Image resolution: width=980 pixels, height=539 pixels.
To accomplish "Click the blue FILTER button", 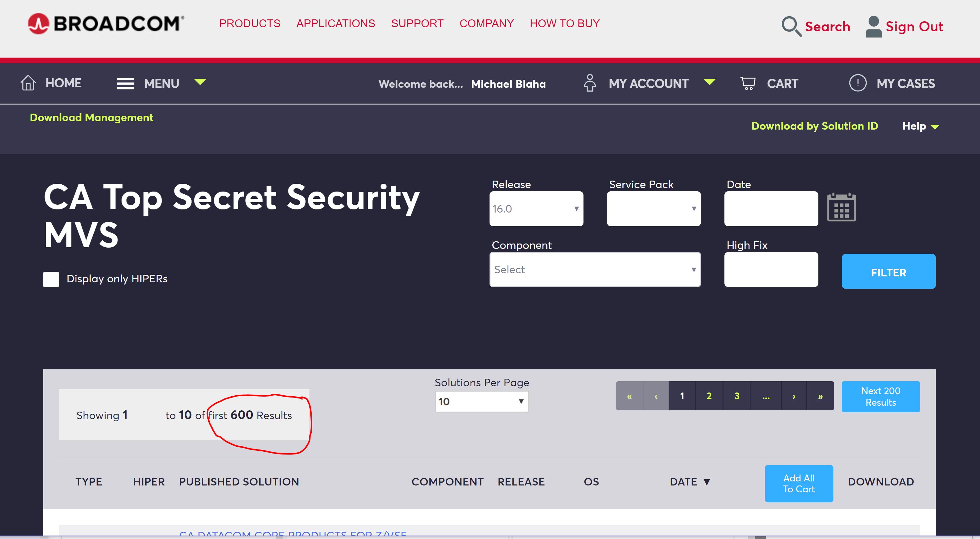I will (888, 272).
